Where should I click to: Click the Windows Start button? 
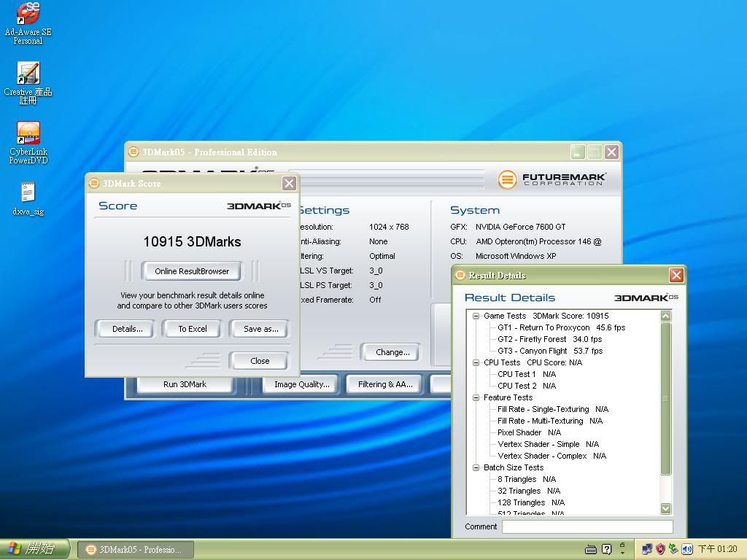[x=34, y=549]
